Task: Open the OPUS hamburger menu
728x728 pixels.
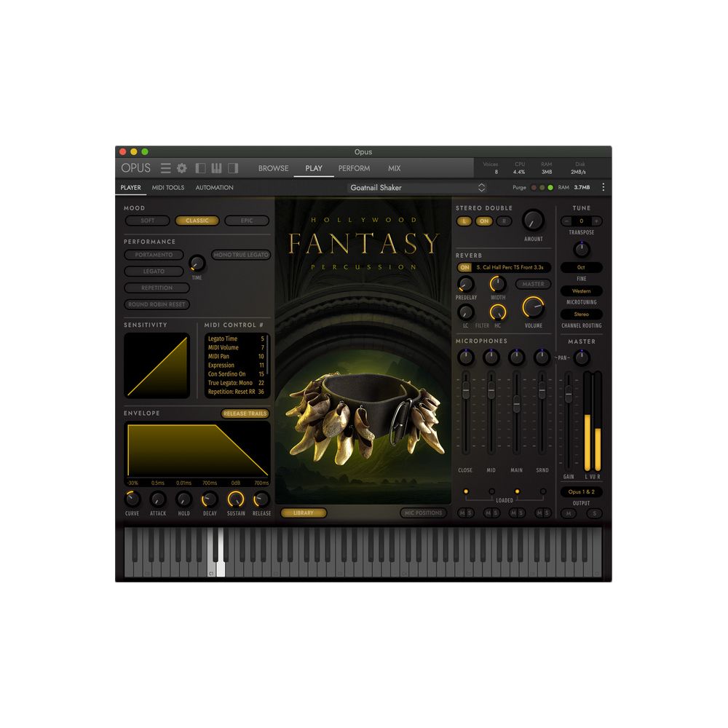Action: click(x=166, y=168)
